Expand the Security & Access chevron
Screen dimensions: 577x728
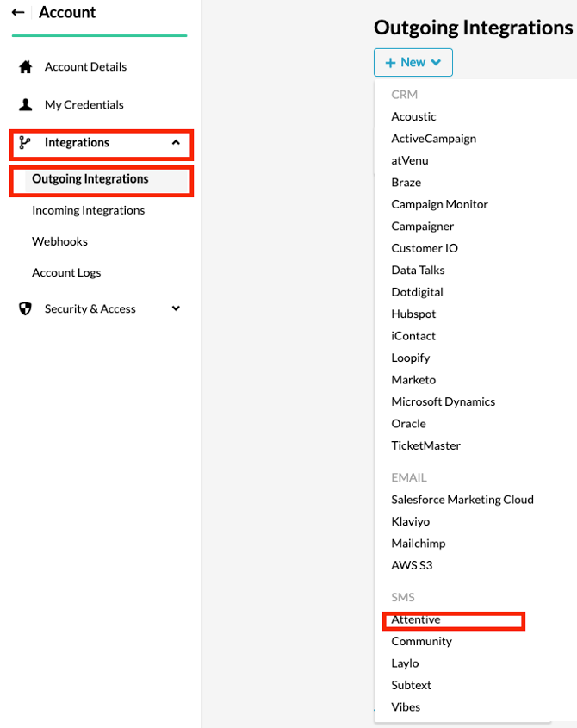176,308
